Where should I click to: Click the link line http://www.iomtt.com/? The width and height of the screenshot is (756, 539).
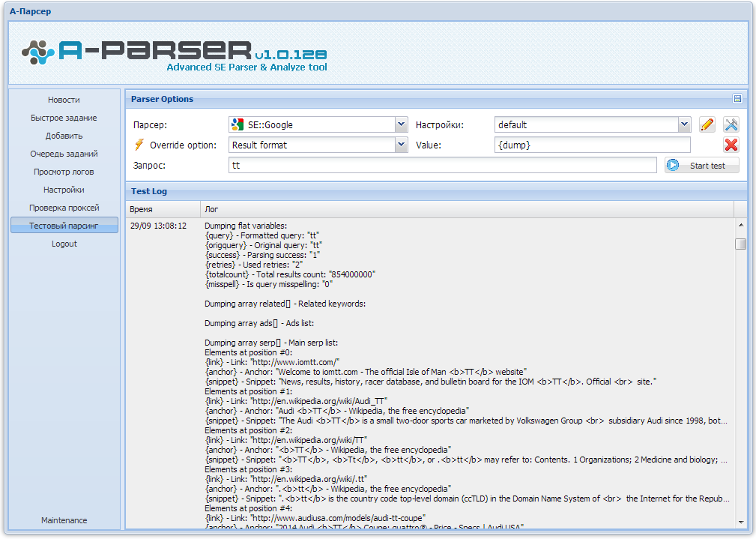pyautogui.click(x=273, y=362)
